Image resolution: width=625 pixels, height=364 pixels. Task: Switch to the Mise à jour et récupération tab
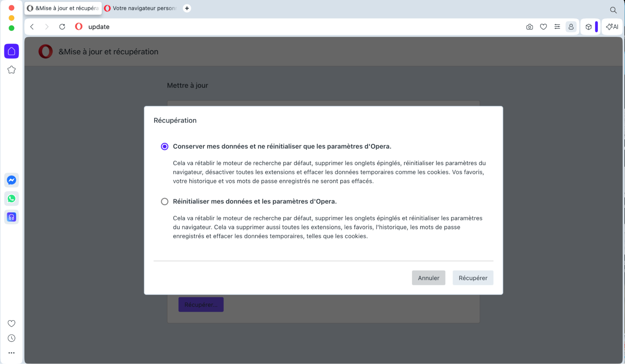[63, 8]
